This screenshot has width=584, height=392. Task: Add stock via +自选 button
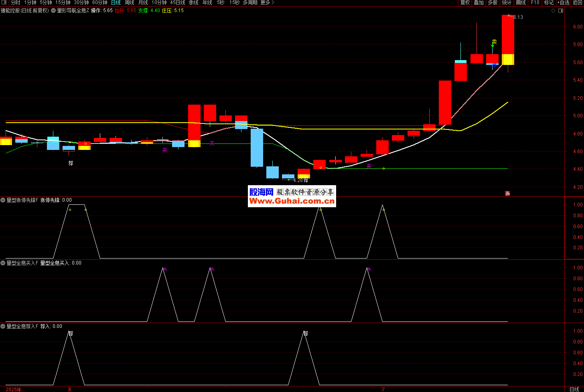point(563,3)
